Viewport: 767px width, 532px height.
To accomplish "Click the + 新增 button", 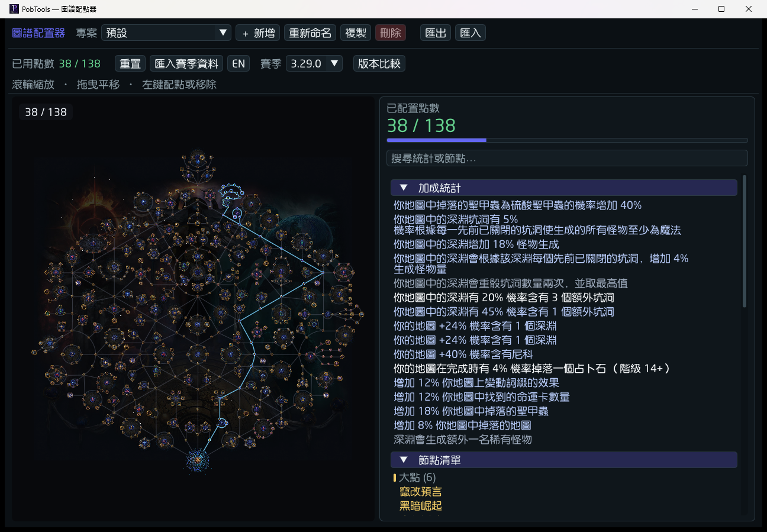I will [x=258, y=33].
